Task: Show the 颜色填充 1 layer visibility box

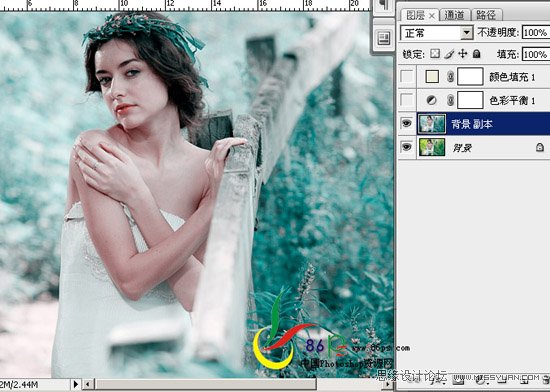Action: tap(407, 76)
